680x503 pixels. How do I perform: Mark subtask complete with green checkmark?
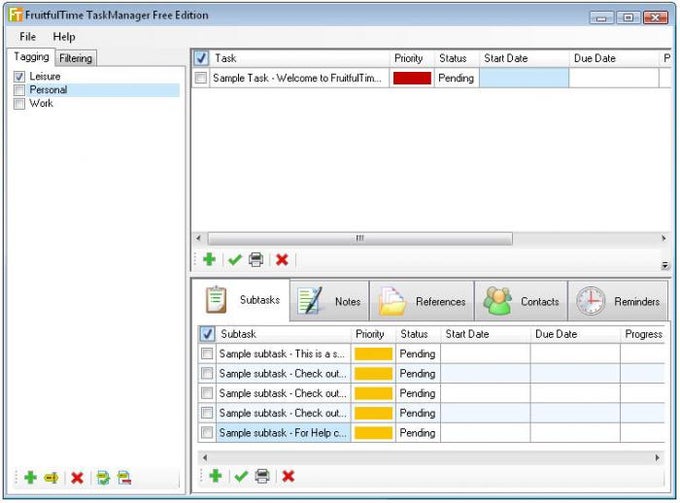click(241, 476)
